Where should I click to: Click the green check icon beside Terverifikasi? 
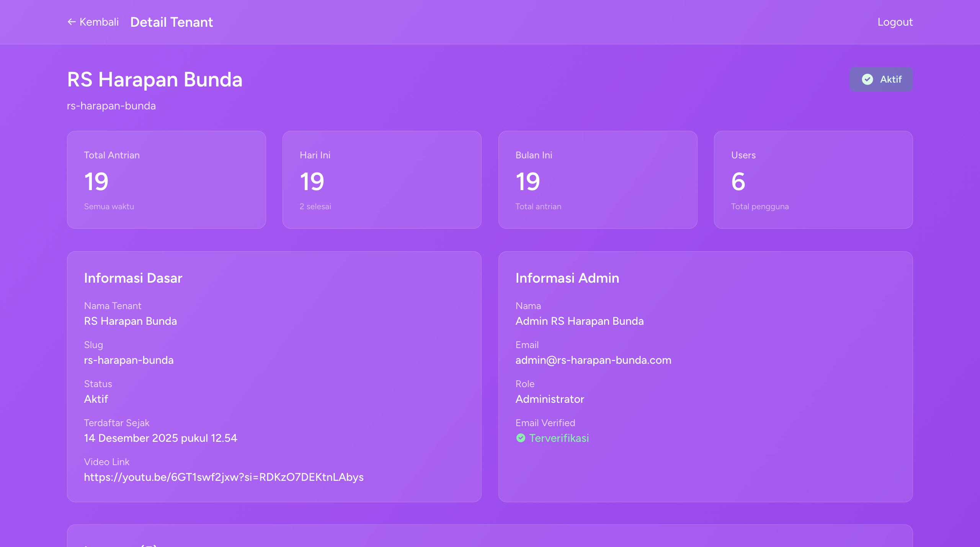pyautogui.click(x=521, y=438)
